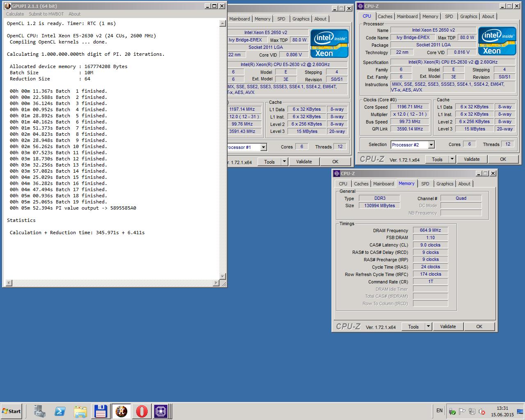This screenshot has width=525, height=420.
Task: Click the Intel Xeon logo in Processor #1 window
Action: tap(330, 43)
